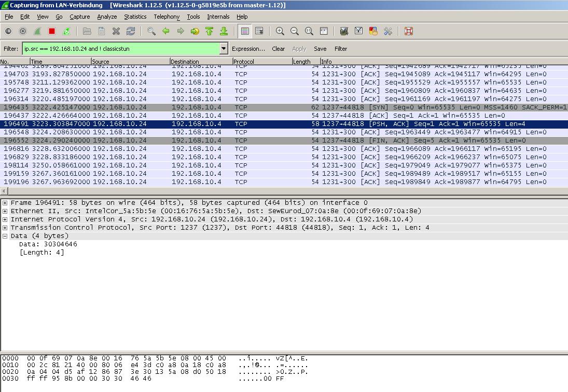
Task: Open preferences wrench icon
Action: point(388,31)
